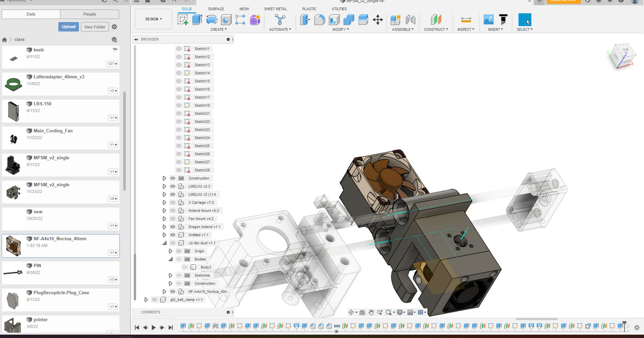Click the Joint tool in the Assemble group
Image resolution: width=644 pixels, height=338 pixels.
tap(411, 19)
